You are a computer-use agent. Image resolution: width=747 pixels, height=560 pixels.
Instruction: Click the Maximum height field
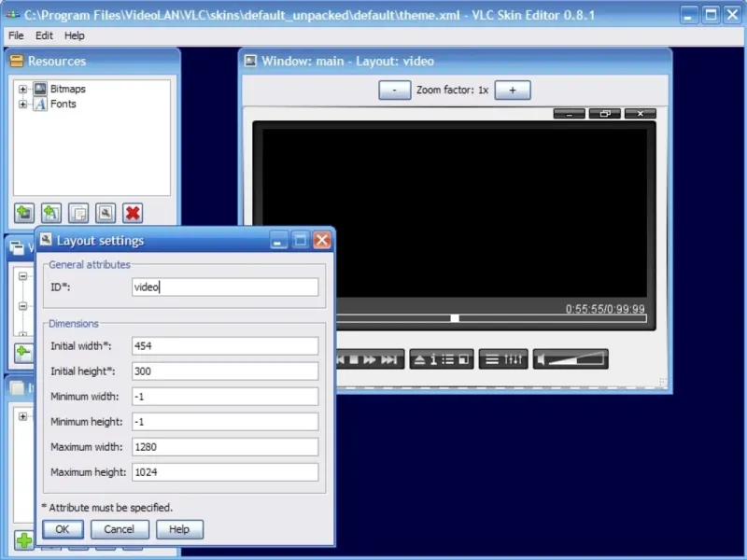[x=225, y=472]
